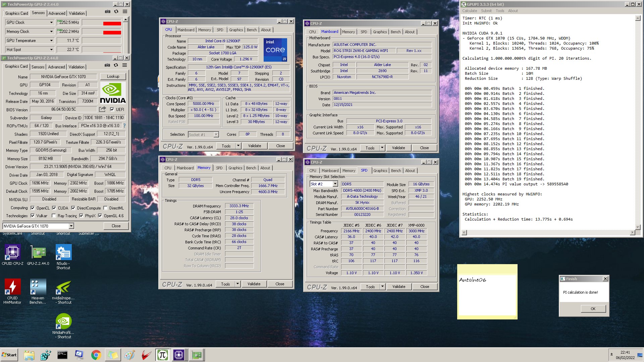Image resolution: width=644 pixels, height=362 pixels.
Task: Open GPU-Z hamburger menu in front window
Action: click(x=124, y=65)
